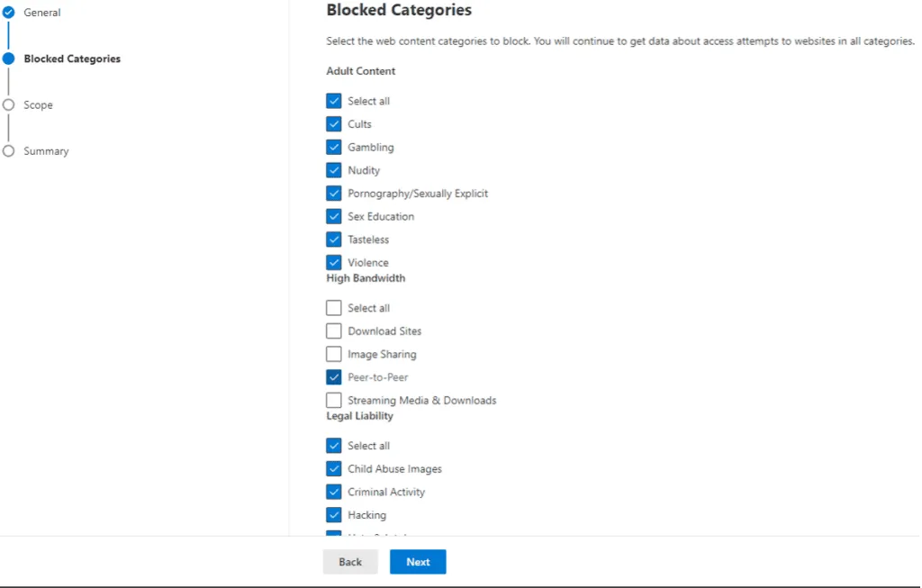Uncheck Pornography/Sexually Explicit
The image size is (922, 588).
click(334, 193)
